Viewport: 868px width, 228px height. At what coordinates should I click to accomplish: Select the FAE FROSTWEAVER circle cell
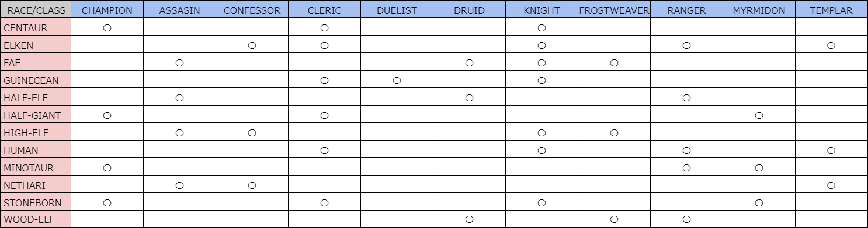[x=614, y=63]
